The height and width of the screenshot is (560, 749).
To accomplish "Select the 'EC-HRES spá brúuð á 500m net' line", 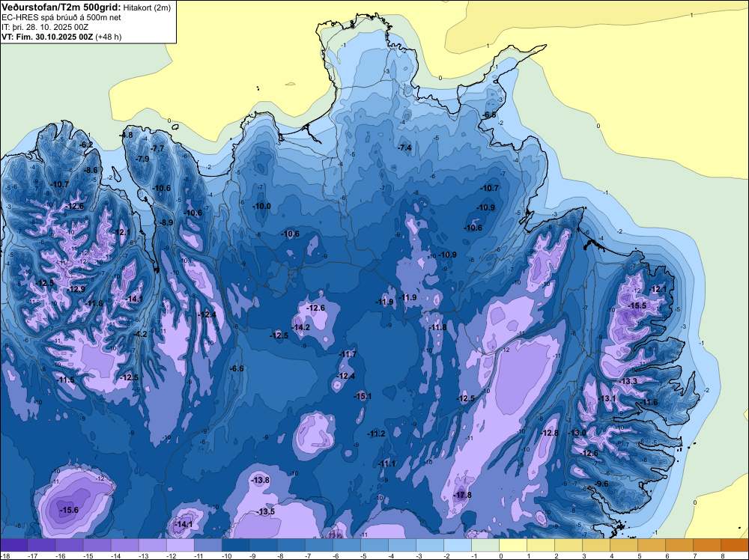I will click(x=61, y=17).
